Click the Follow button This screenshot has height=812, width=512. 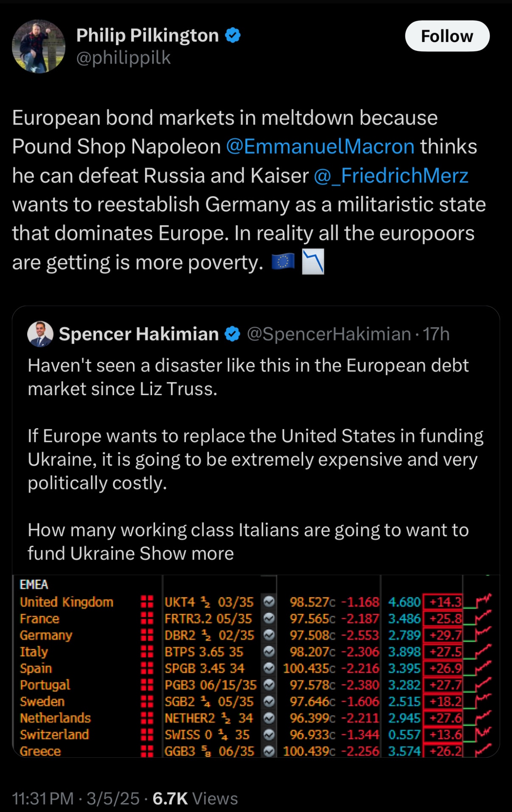click(x=447, y=36)
